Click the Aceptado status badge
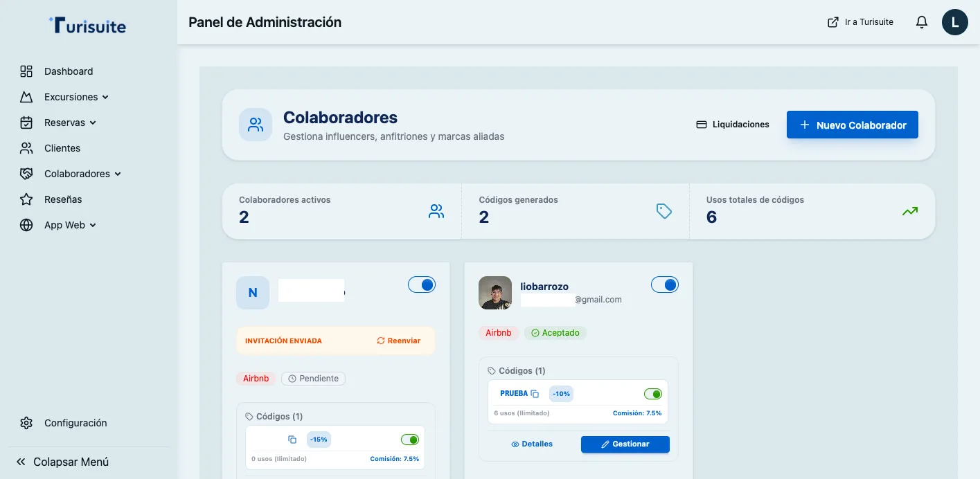Viewport: 980px width, 479px height. point(555,333)
